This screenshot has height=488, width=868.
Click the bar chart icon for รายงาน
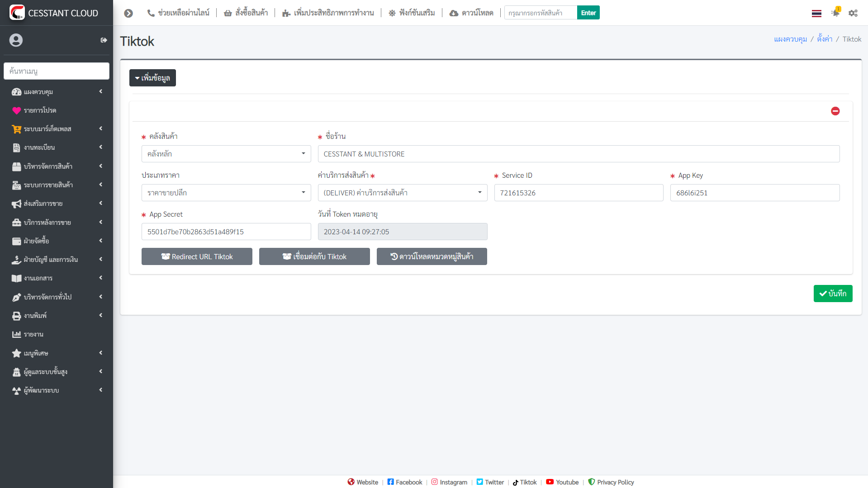click(x=16, y=334)
